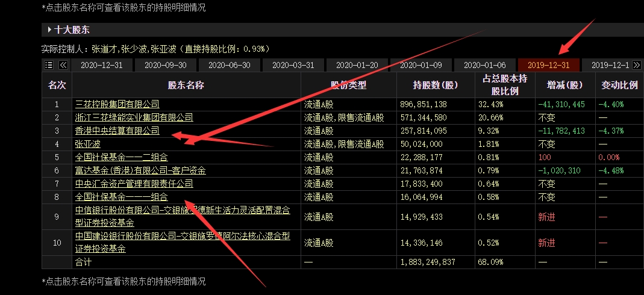Viewport: 644px width, 295px height.
Task: Click share count 22,288,177
Action: pyautogui.click(x=421, y=157)
